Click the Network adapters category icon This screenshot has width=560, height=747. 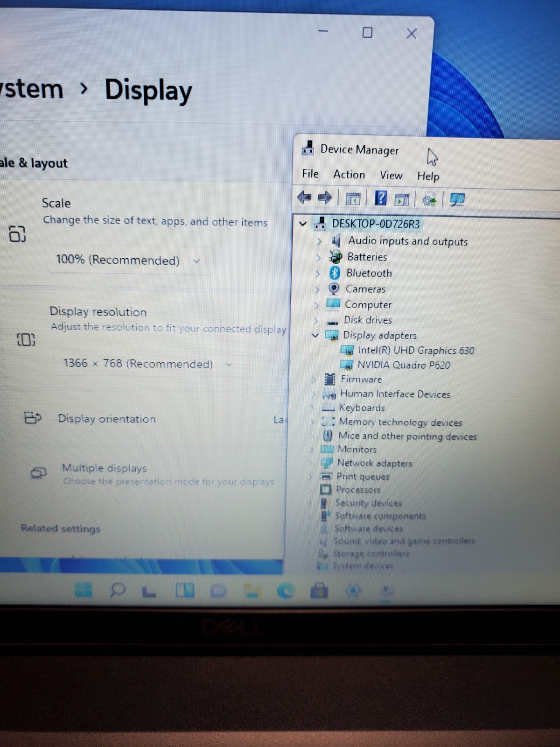327,463
